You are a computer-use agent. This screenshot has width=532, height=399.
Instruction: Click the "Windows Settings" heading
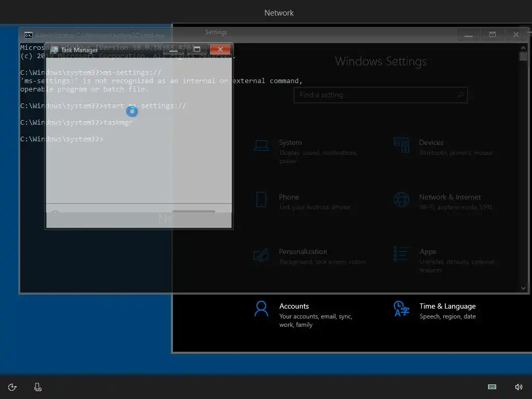coord(381,61)
